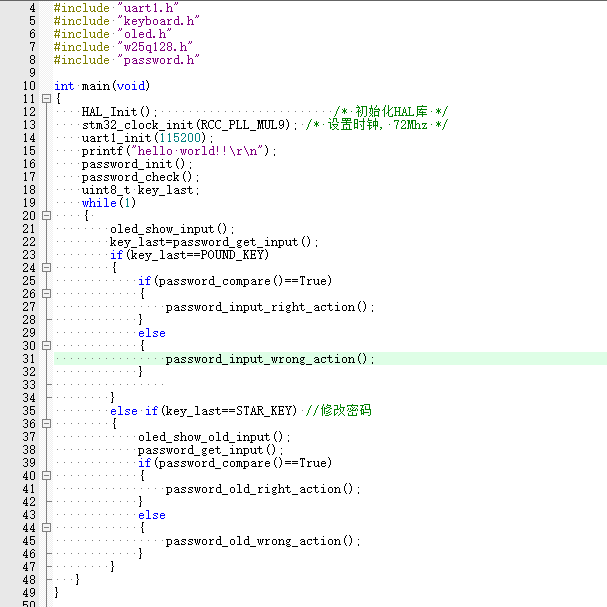
Task: Click on password_input_right_action() call
Action: (270, 307)
